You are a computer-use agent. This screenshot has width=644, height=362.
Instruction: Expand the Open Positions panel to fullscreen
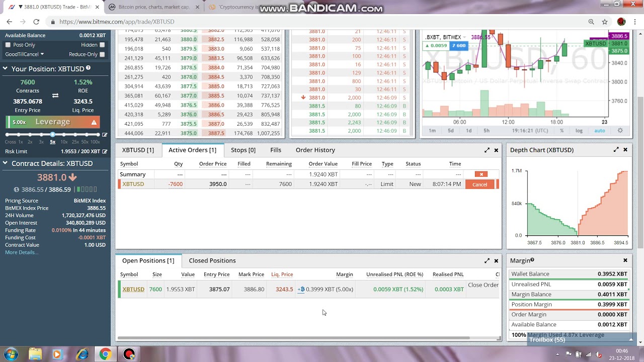point(487,261)
